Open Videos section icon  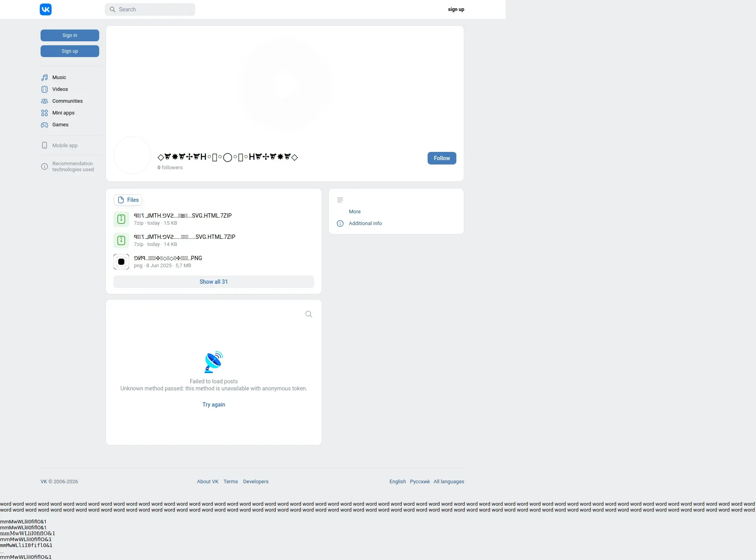(44, 89)
